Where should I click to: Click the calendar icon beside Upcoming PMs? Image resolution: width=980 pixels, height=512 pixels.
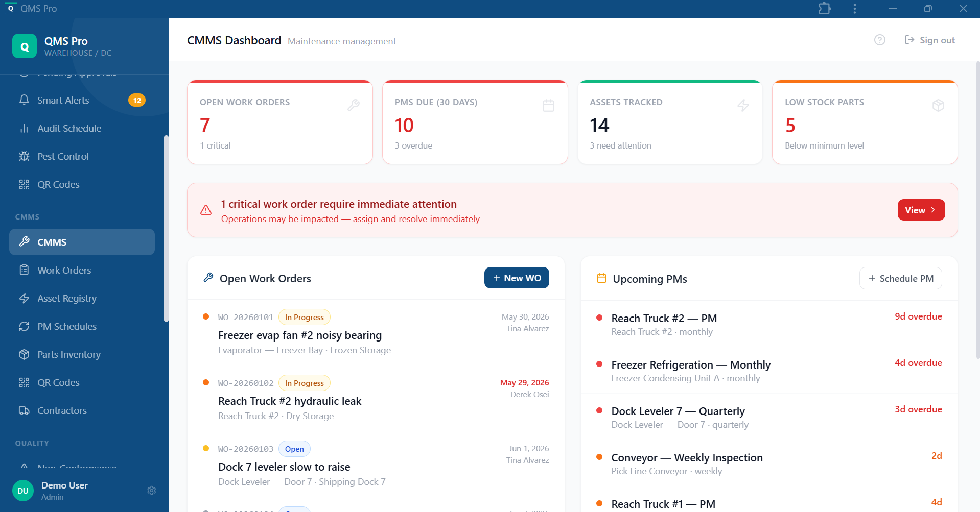coord(601,278)
